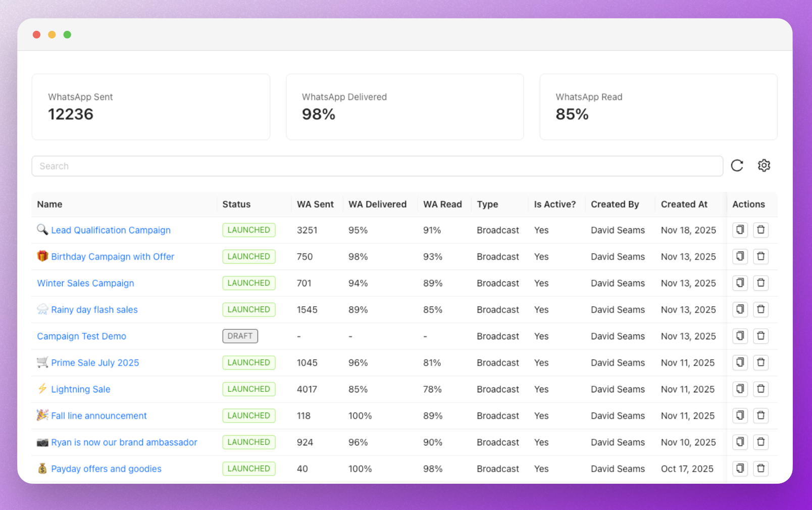Screen dimensions: 812x510
Task: Copy the Prime Sale July 2025 campaign
Action: (740, 363)
